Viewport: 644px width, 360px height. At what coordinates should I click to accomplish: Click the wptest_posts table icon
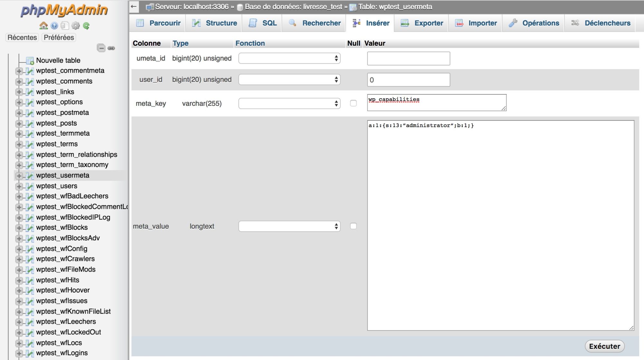30,124
